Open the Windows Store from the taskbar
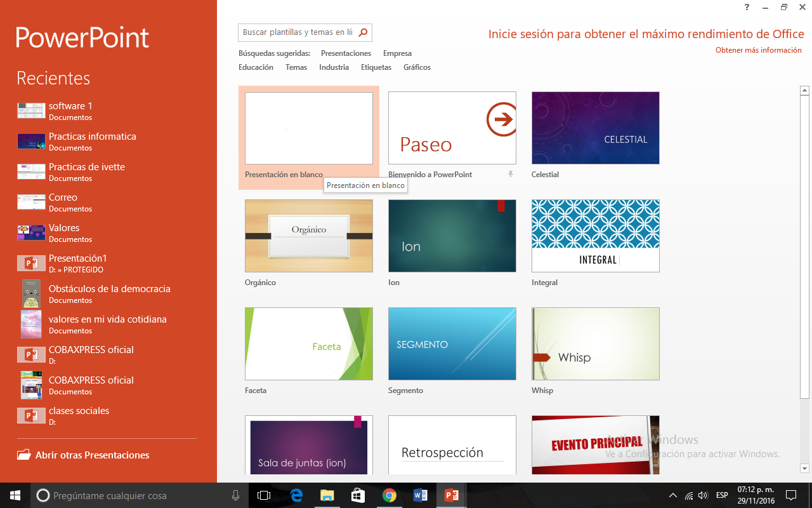 (358, 495)
